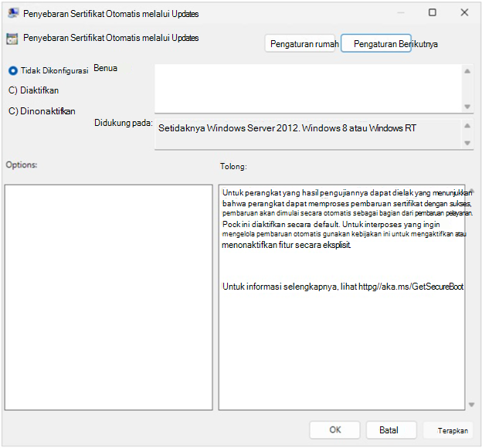This screenshot has height=448, width=482.
Task: Click the help panel scroll up arrow
Action: pos(471,190)
